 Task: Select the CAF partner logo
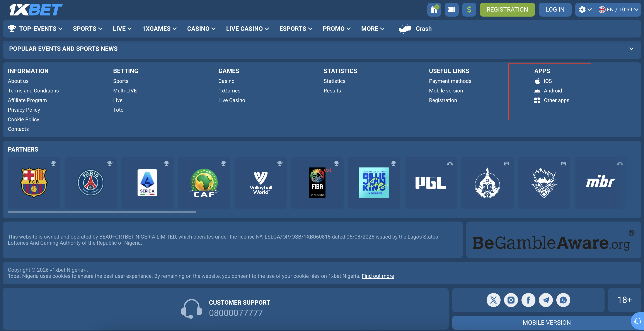204,183
